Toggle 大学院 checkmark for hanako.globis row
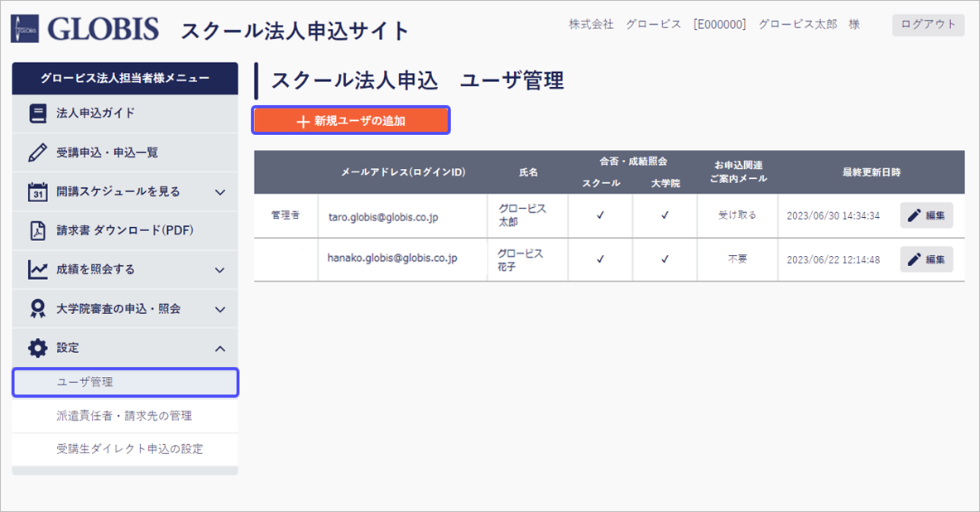The image size is (980, 512). [665, 259]
